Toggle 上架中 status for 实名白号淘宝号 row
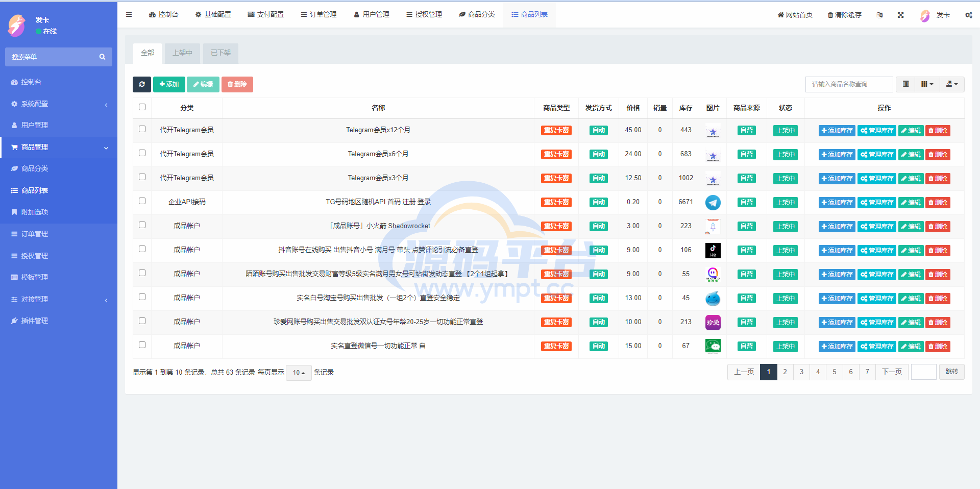 [x=785, y=299]
